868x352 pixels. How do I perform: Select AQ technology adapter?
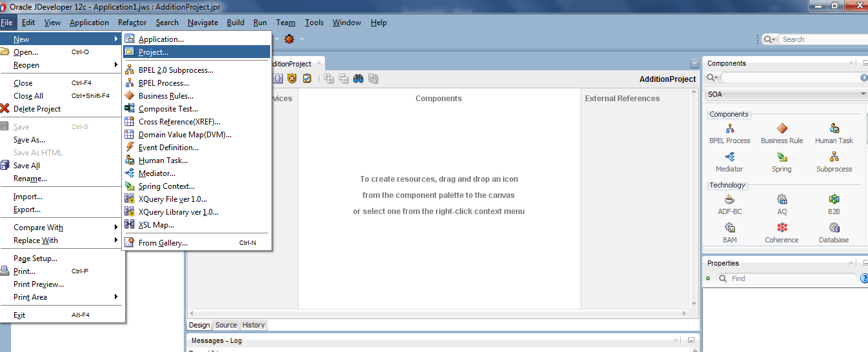[782, 205]
